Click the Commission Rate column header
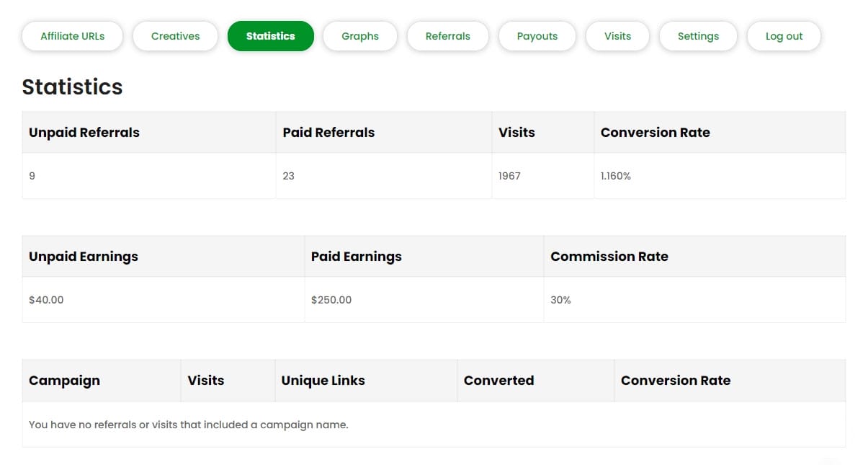868x465 pixels. click(x=609, y=257)
